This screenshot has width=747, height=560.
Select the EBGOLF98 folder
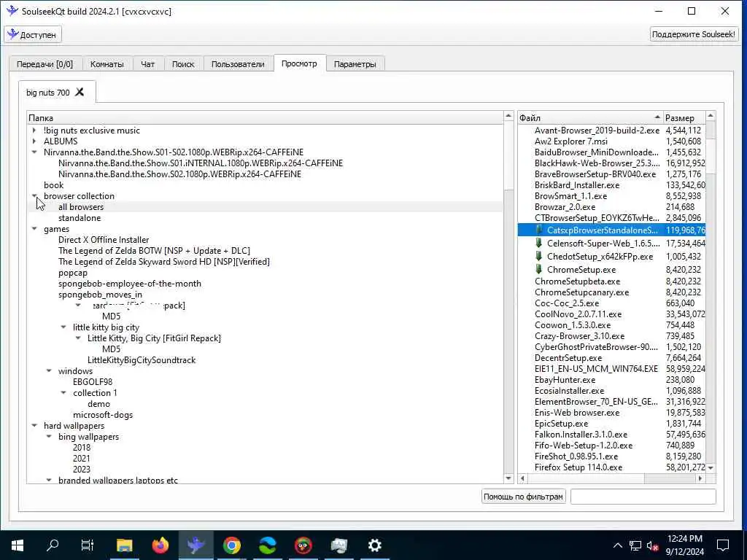pyautogui.click(x=93, y=382)
